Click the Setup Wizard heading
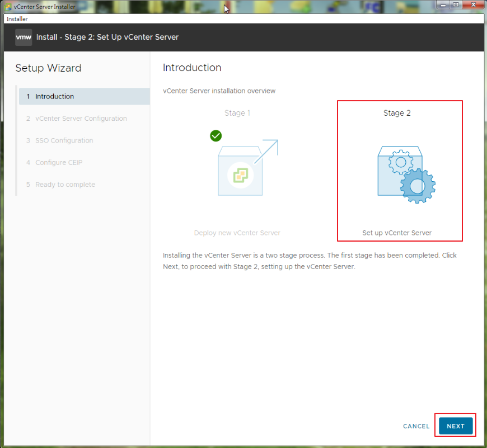The image size is (487, 448). point(48,68)
